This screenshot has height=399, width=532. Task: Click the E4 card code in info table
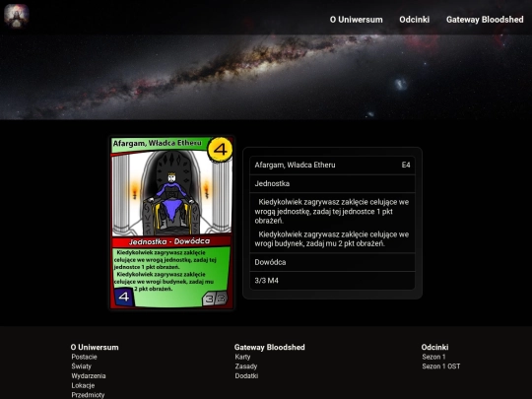coord(406,165)
